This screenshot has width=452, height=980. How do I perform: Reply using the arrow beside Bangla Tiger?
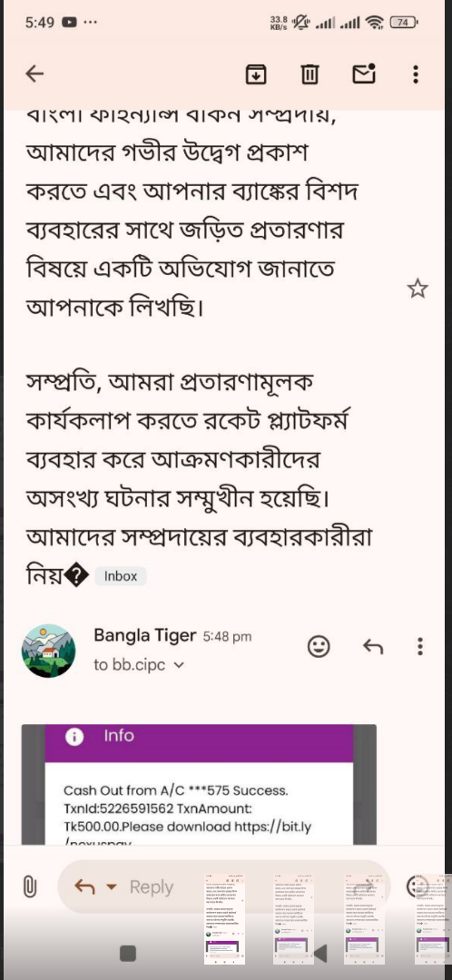[373, 646]
